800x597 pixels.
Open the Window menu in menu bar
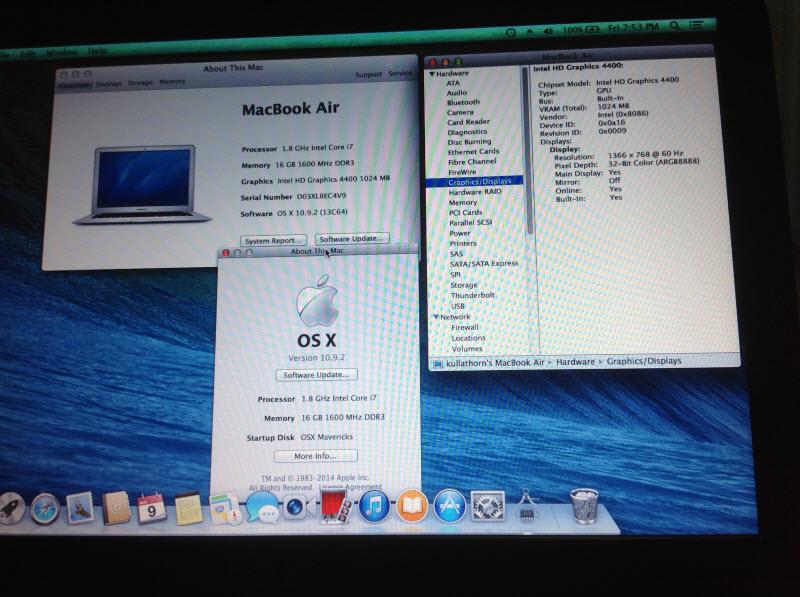[x=62, y=51]
